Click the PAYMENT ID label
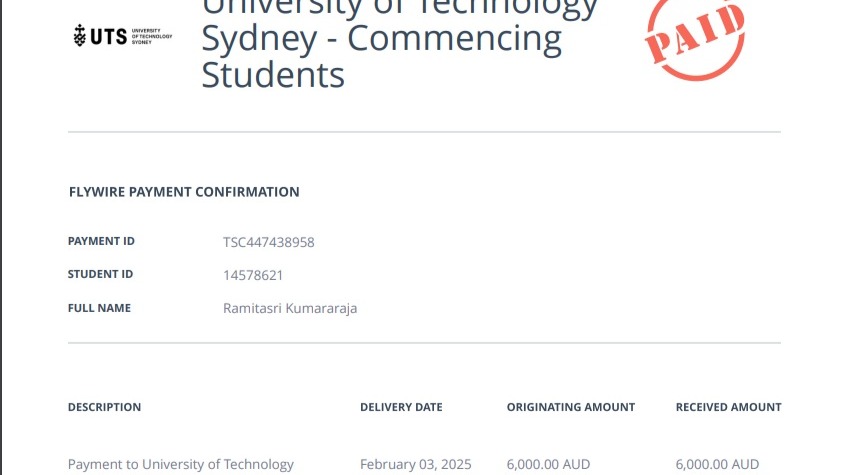Image resolution: width=842 pixels, height=475 pixels. tap(101, 241)
